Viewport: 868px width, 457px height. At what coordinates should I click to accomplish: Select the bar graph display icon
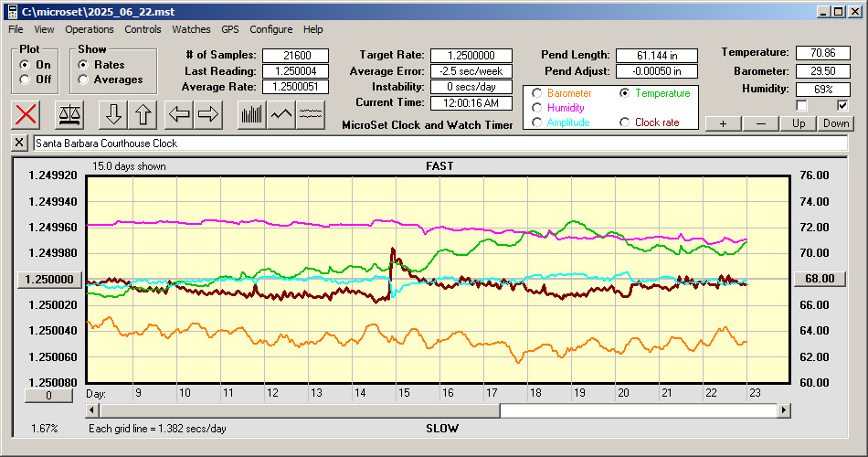(x=252, y=114)
